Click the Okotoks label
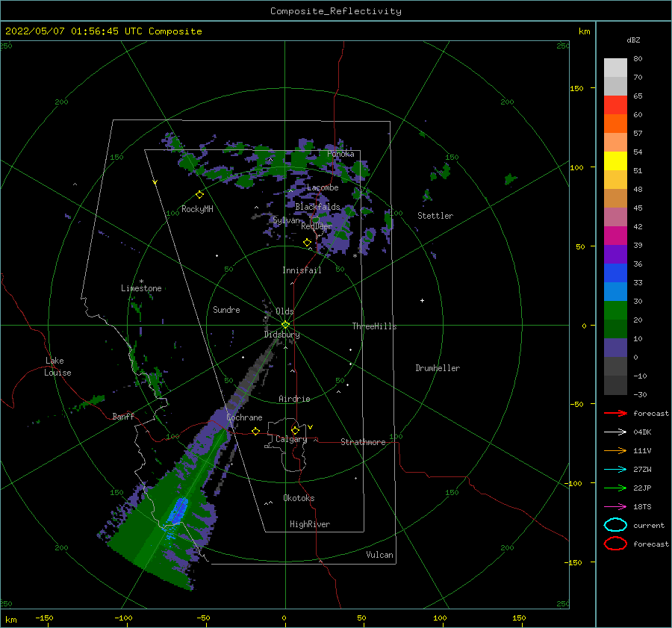Viewport: 672px width, 628px height. point(299,498)
